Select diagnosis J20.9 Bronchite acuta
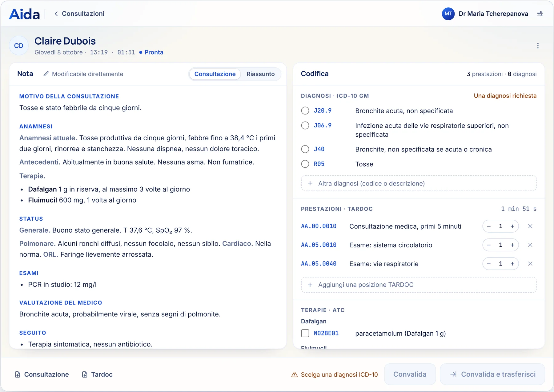 click(305, 111)
